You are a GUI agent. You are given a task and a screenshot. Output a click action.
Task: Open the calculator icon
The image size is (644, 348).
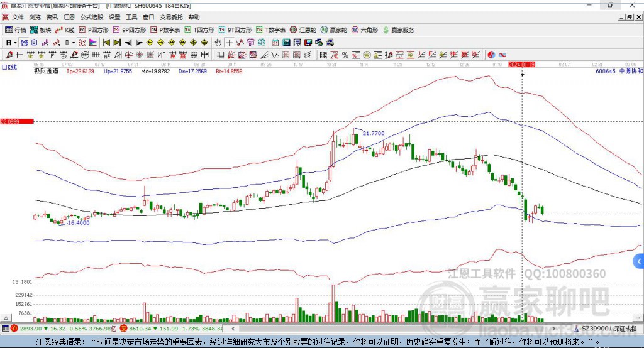tap(287, 43)
